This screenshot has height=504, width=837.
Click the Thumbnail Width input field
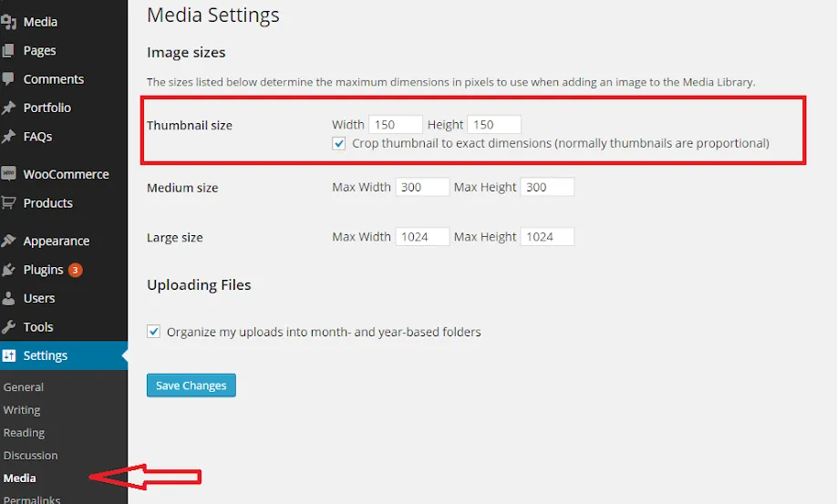396,124
